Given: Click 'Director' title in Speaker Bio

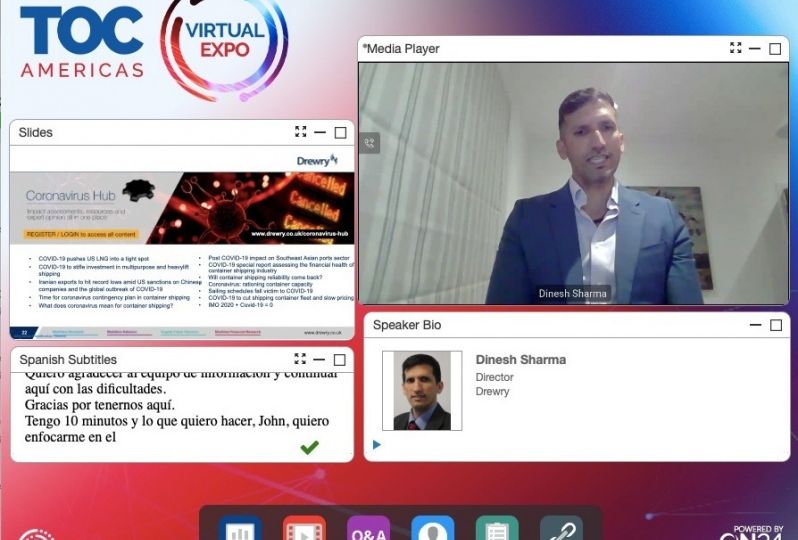Looking at the screenshot, I should pos(494,377).
